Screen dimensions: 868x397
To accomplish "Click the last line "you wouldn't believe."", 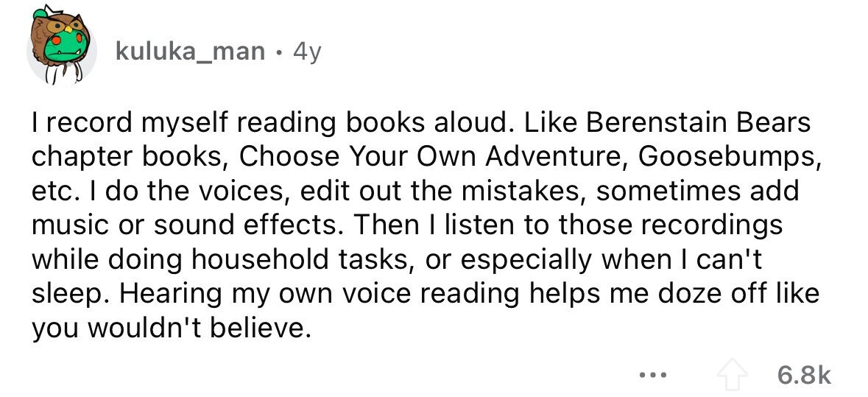I will [169, 328].
